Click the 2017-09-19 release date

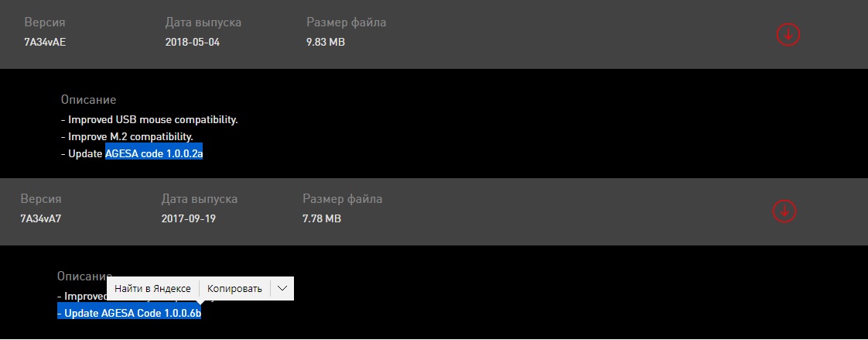[189, 218]
